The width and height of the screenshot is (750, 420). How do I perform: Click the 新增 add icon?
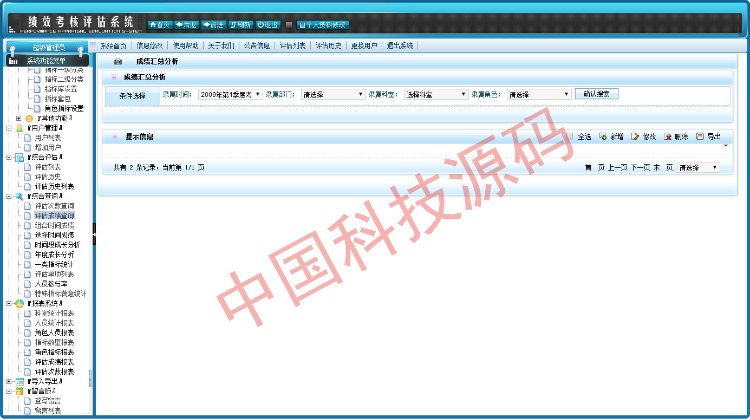tap(603, 137)
